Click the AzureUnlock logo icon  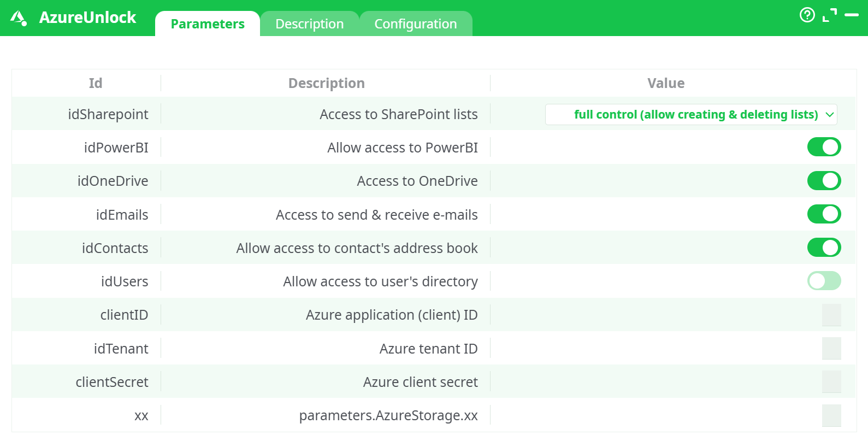[x=19, y=18]
